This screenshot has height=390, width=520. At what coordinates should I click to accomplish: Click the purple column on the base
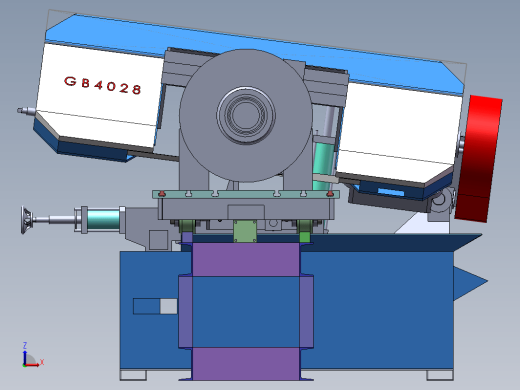click(x=246, y=312)
